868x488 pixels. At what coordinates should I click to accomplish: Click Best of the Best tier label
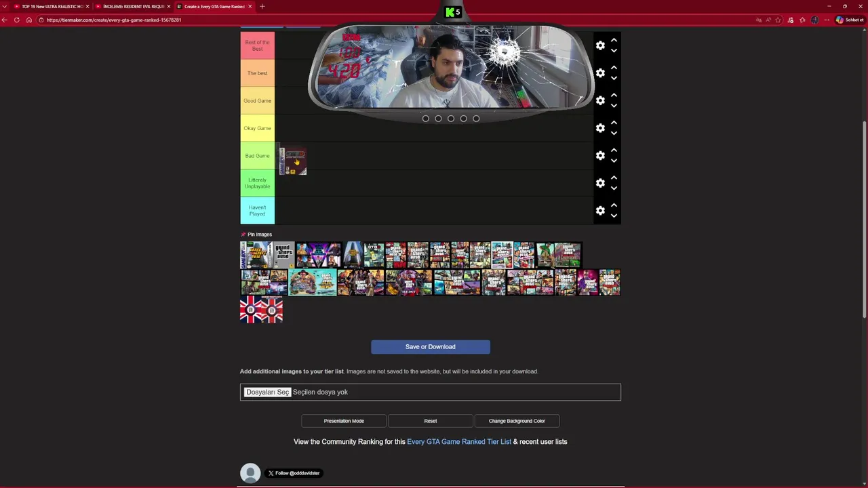coord(258,45)
